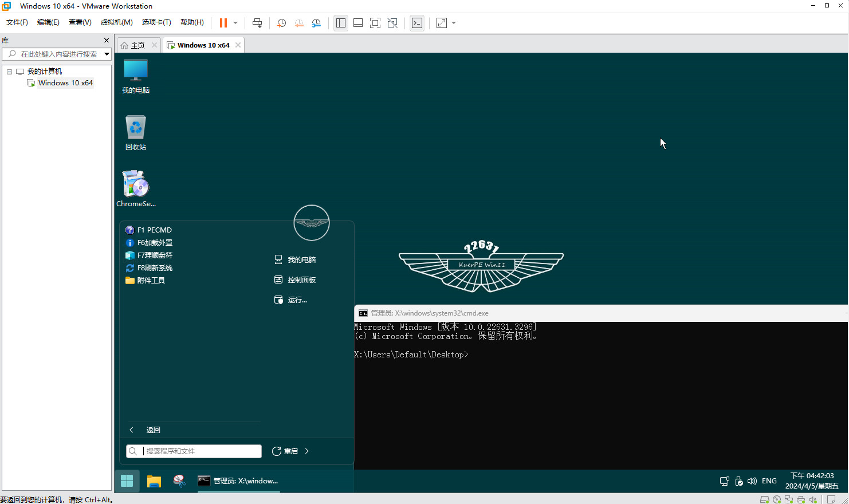849x504 pixels.
Task: Open the 帮助(H) menu
Action: [x=192, y=22]
